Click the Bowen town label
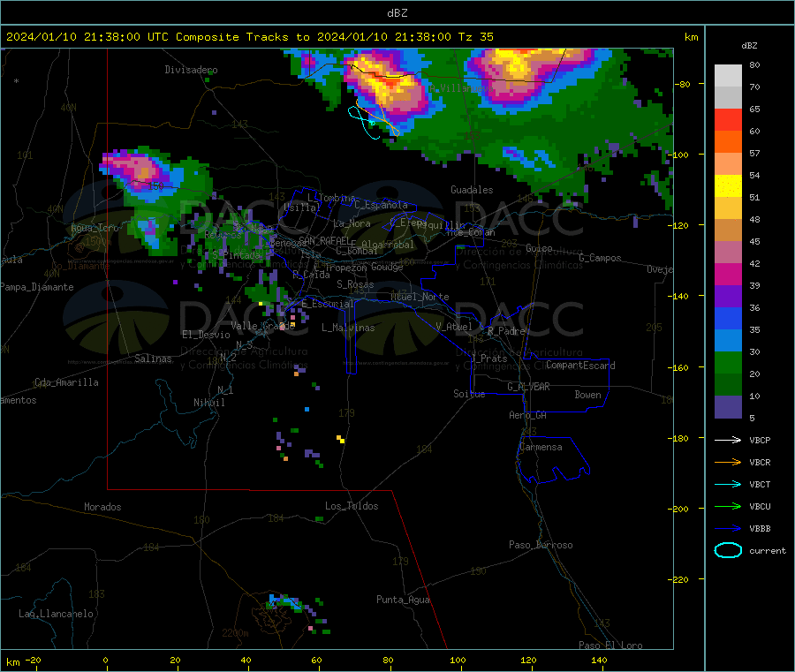This screenshot has height=672, width=795. pyautogui.click(x=588, y=394)
